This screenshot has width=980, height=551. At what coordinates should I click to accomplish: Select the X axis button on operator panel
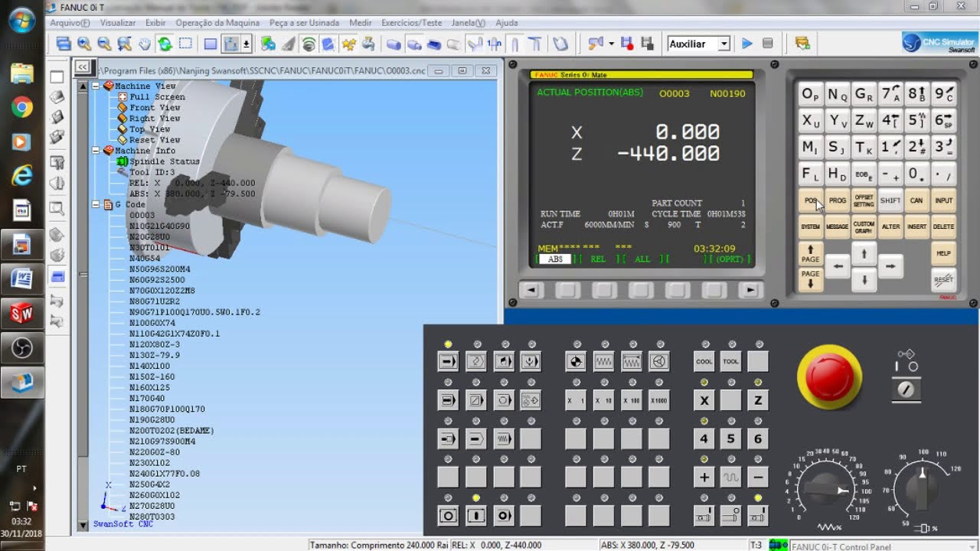click(704, 400)
